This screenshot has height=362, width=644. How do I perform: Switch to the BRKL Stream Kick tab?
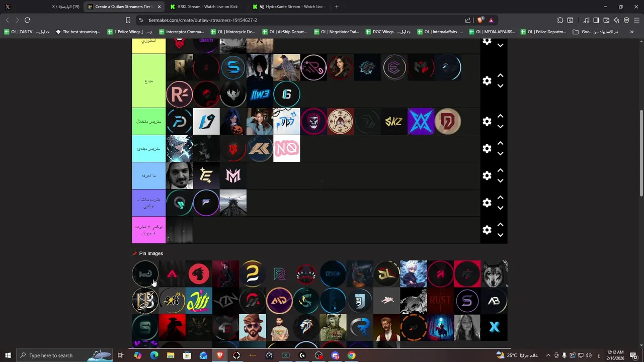click(207, 7)
